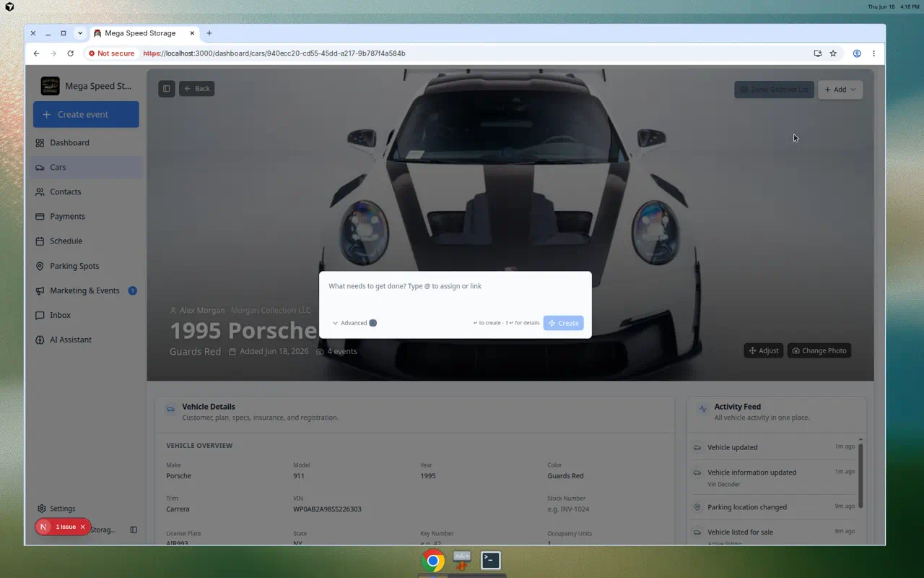Open the Inbox

click(x=86, y=315)
